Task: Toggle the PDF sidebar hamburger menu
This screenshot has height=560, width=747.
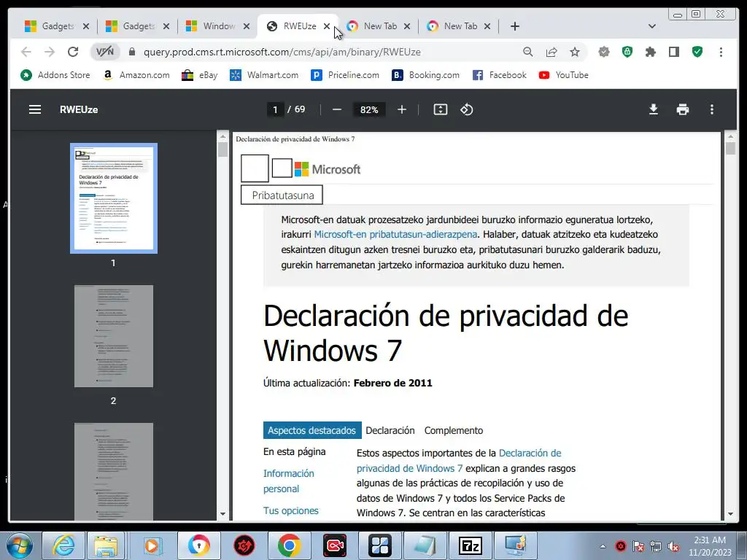Action: click(x=35, y=109)
